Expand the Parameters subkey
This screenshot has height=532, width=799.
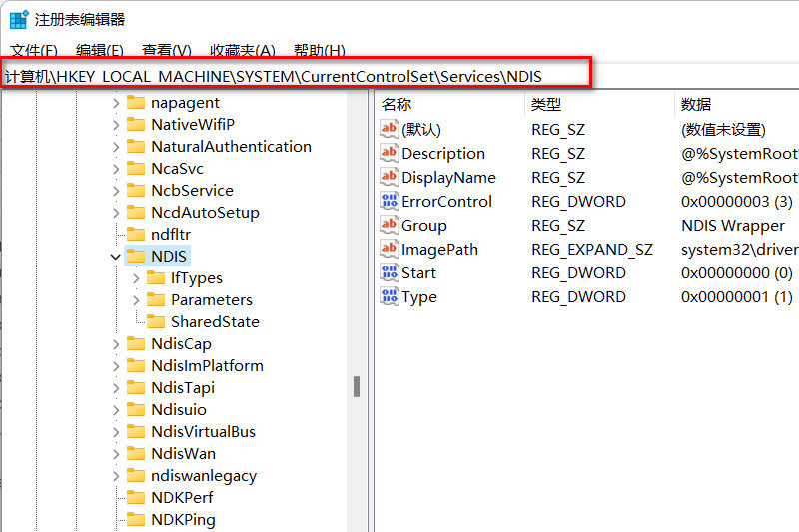(136, 300)
